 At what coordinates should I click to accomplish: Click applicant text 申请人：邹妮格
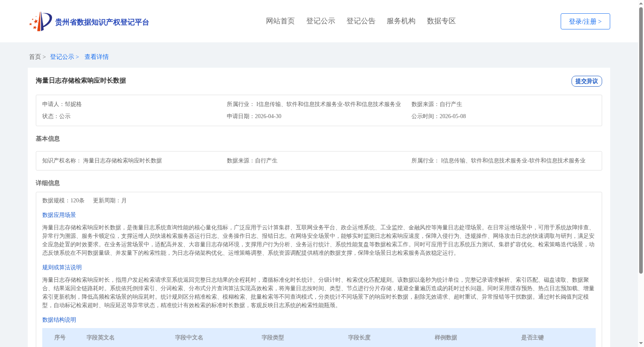click(62, 104)
